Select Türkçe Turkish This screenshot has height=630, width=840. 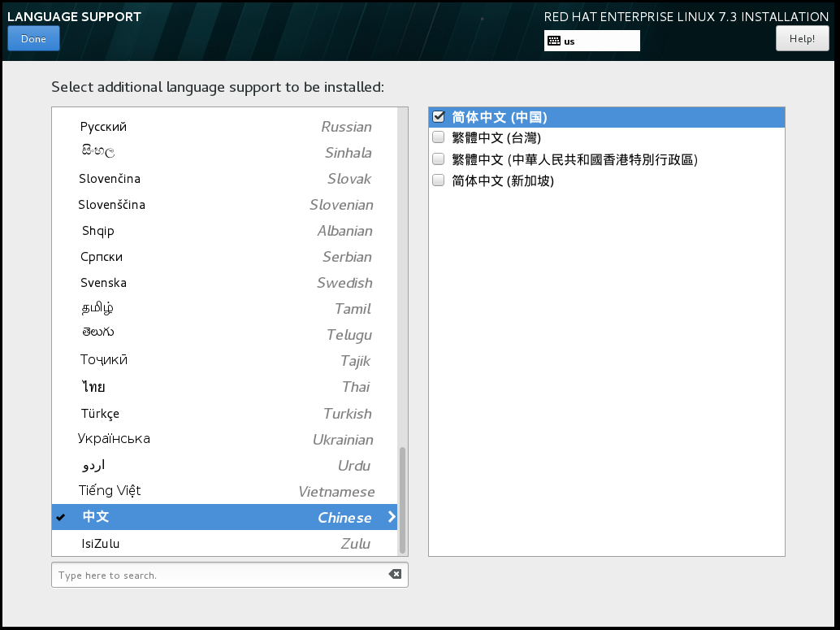(224, 413)
